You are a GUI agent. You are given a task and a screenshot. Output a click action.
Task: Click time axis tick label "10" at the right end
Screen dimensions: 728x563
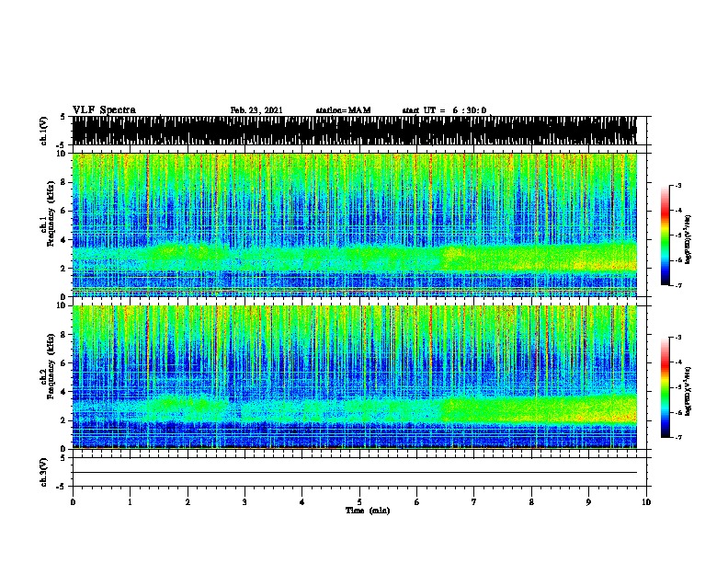646,502
